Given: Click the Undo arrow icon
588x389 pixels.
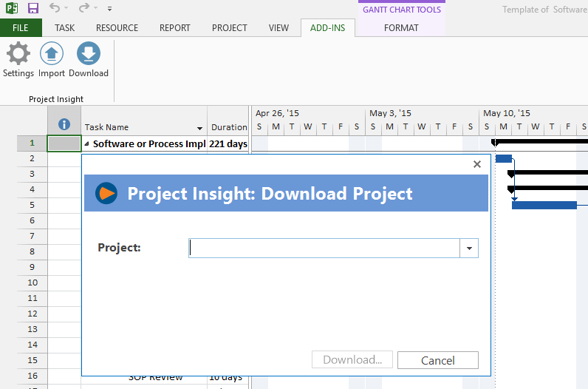Looking at the screenshot, I should click(x=55, y=9).
